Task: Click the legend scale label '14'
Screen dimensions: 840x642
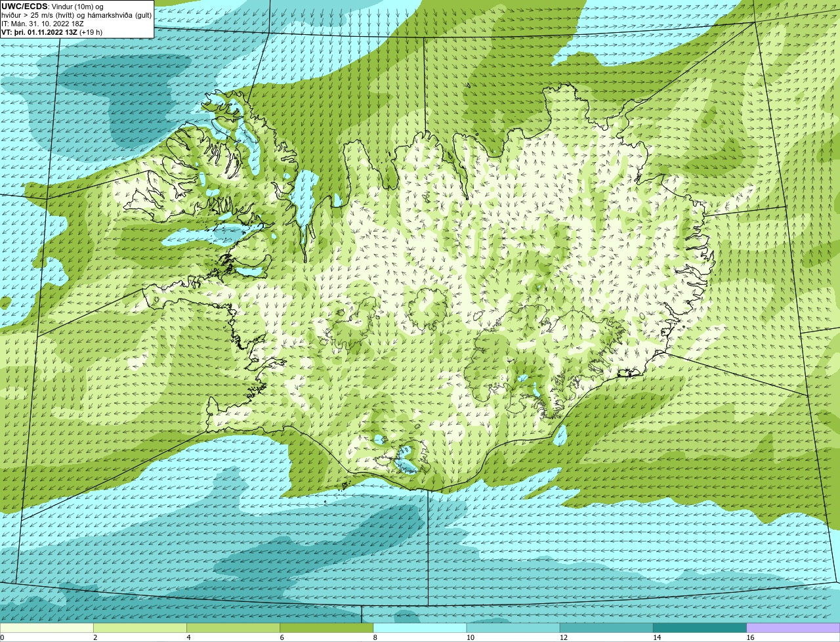Action: point(657,637)
